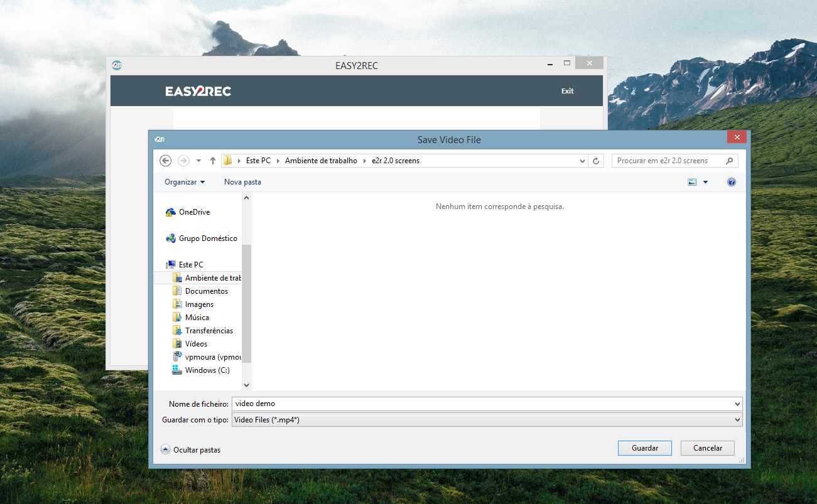Image resolution: width=817 pixels, height=504 pixels.
Task: Open the Documentos folder
Action: (200, 291)
